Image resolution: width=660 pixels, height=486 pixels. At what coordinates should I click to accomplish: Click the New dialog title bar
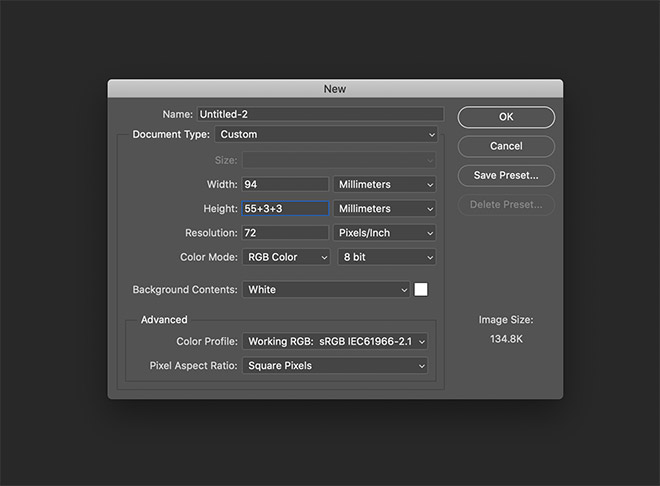pos(335,89)
